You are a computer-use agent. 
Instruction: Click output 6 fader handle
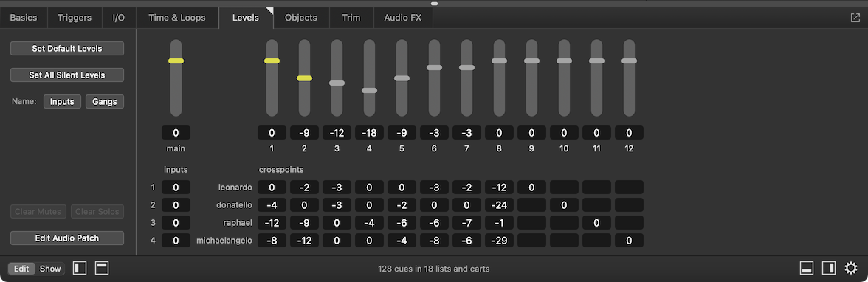[x=434, y=68]
